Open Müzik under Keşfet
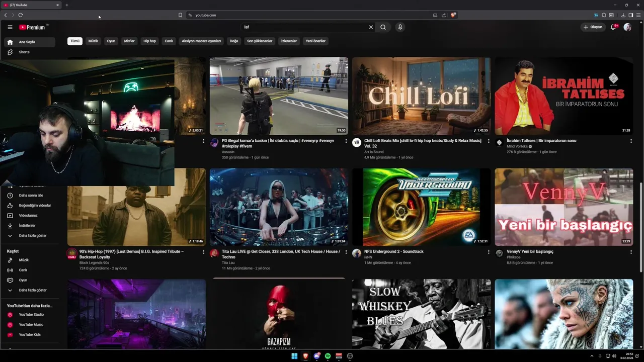This screenshot has width=644, height=362. coord(30,260)
